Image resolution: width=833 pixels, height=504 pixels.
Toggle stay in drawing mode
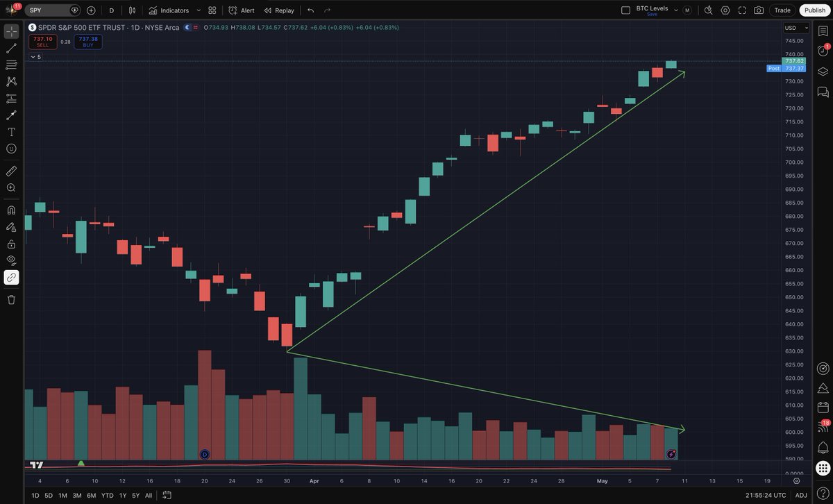11,227
